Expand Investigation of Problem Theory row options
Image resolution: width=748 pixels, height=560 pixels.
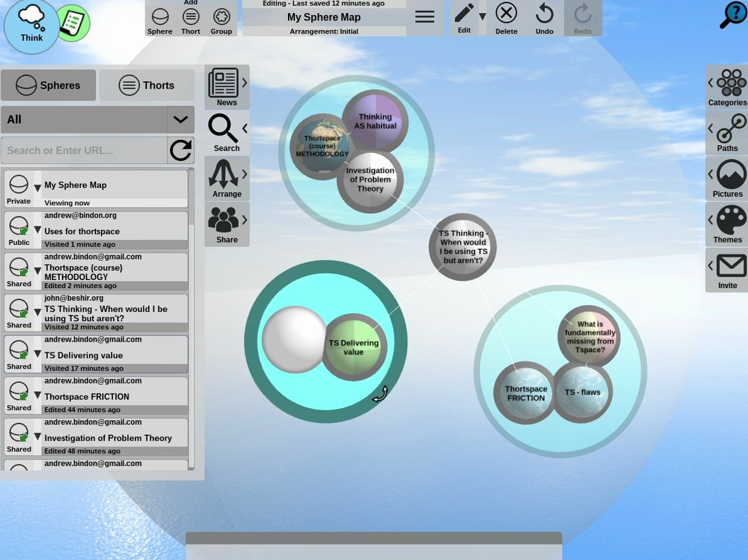37,436
